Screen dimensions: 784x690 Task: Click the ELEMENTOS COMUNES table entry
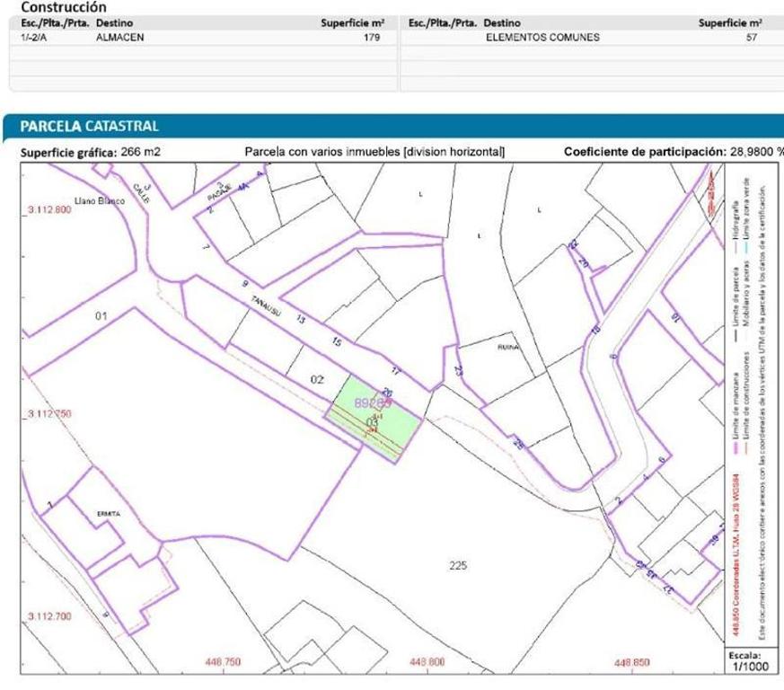coord(542,38)
